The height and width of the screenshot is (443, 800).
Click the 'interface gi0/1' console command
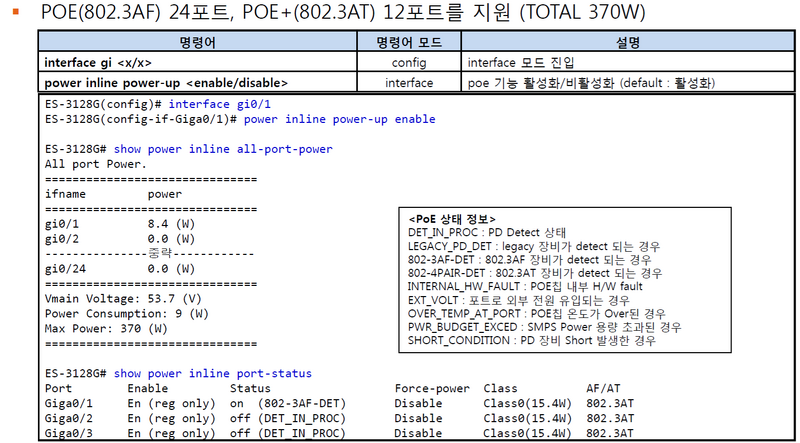click(219, 104)
